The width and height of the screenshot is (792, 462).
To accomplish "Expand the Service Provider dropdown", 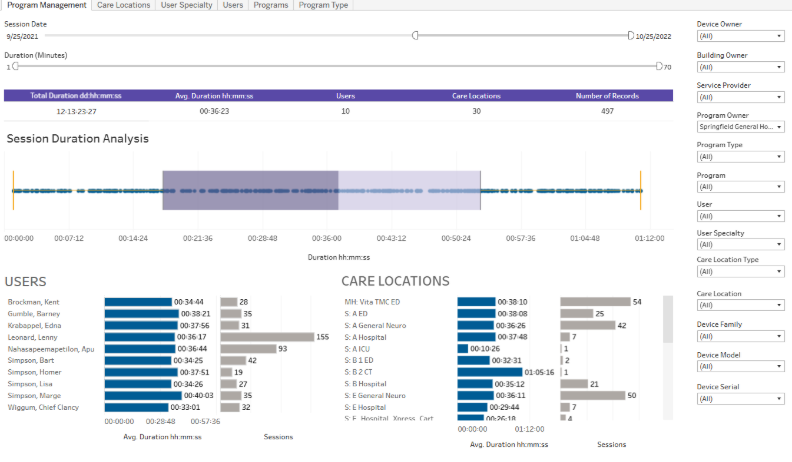I will [x=739, y=98].
